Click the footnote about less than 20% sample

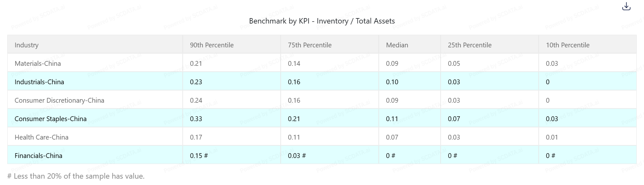pyautogui.click(x=76, y=176)
